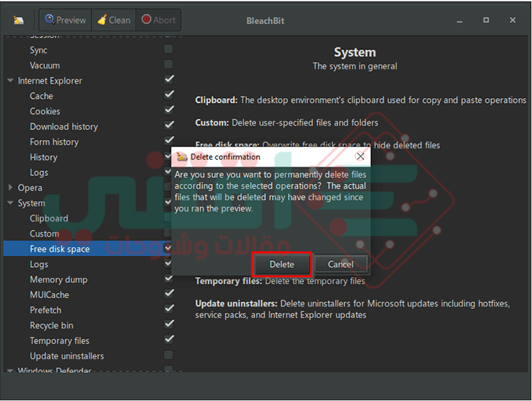Click the Clean broom button
This screenshot has height=401, width=532.
pos(114,20)
